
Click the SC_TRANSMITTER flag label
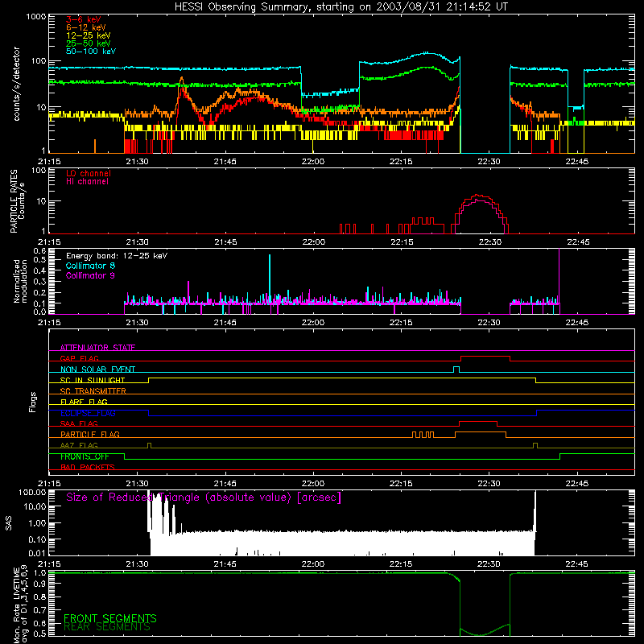click(x=93, y=390)
